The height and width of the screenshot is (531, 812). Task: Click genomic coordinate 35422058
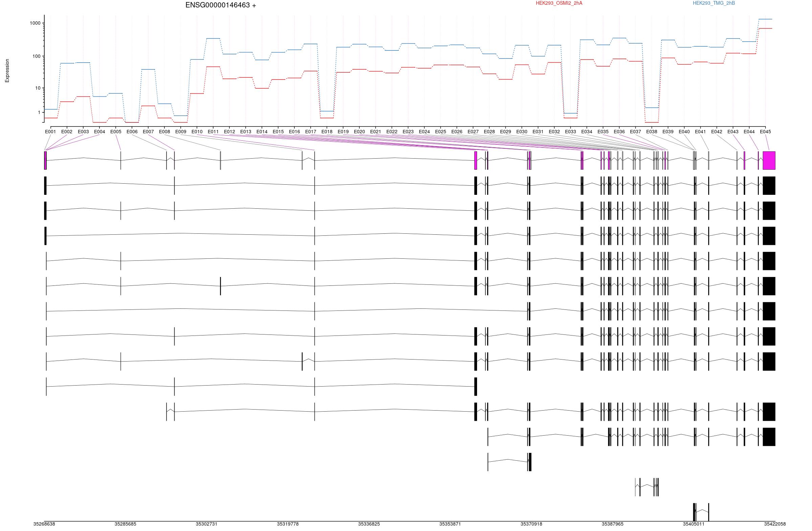(775, 524)
